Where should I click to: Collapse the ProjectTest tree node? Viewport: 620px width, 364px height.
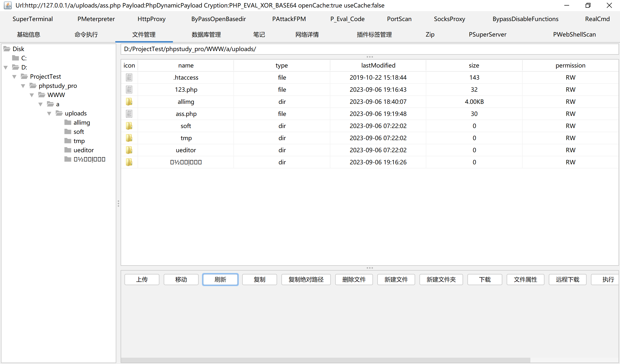15,77
